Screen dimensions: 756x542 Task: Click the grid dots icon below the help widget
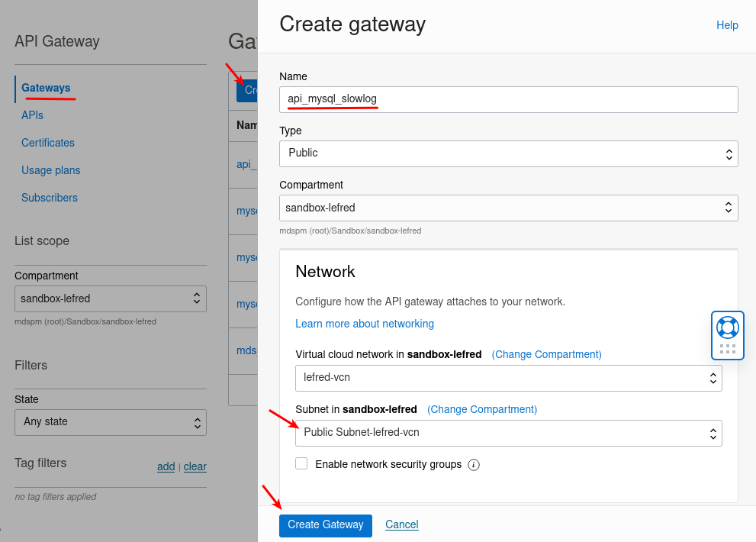pos(726,350)
